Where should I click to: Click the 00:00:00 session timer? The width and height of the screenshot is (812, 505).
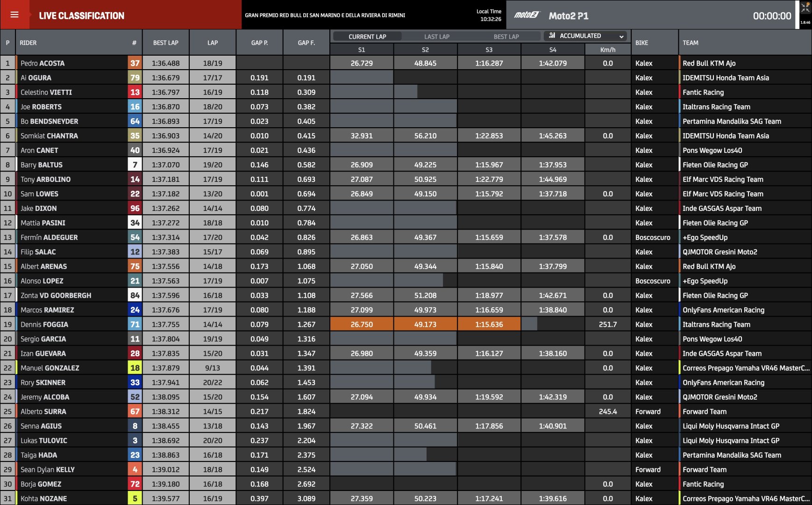772,16
